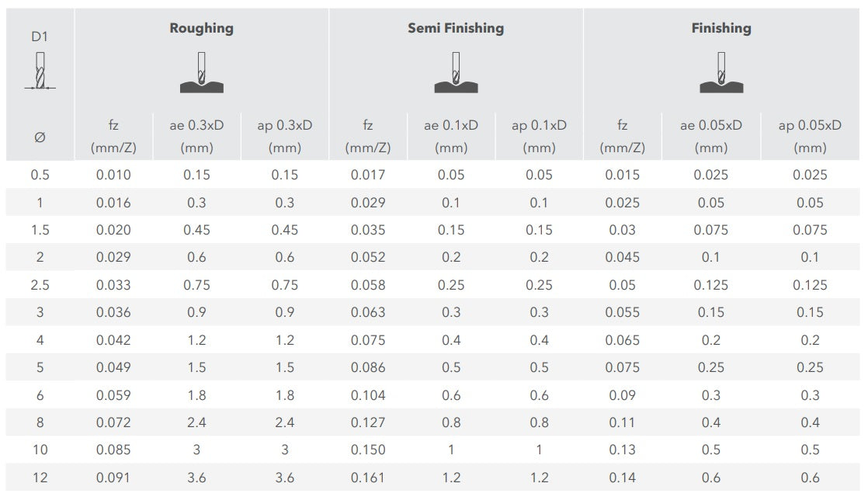868x497 pixels.
Task: Click roughing ae value 3.6
Action: coord(196,478)
